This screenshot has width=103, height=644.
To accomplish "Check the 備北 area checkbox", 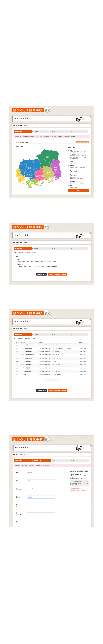I will 69,186.
